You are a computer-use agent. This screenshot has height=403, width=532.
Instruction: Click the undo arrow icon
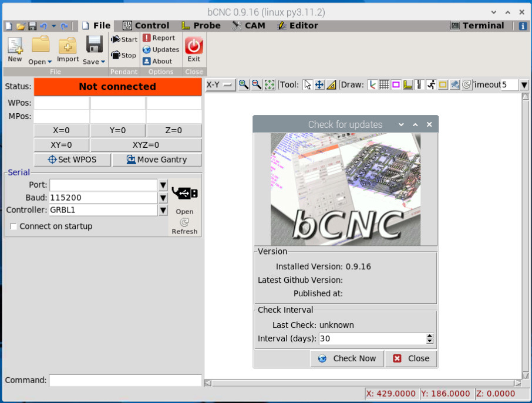tap(43, 26)
